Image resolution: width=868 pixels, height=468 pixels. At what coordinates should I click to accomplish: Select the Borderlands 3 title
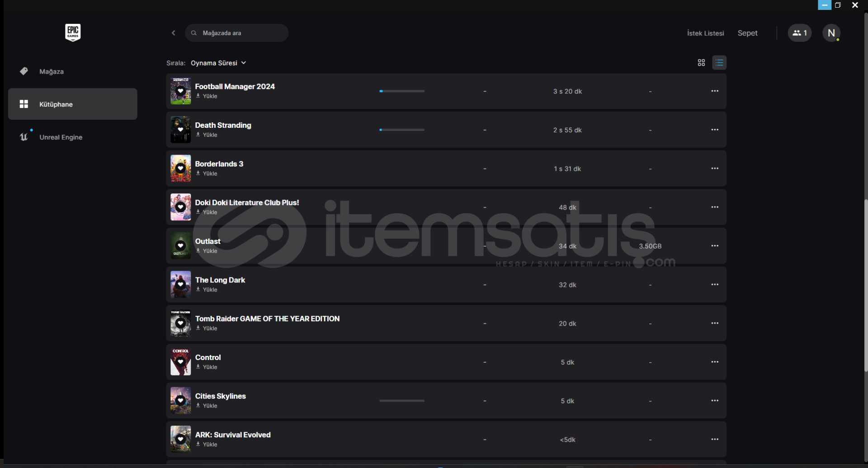click(x=219, y=164)
